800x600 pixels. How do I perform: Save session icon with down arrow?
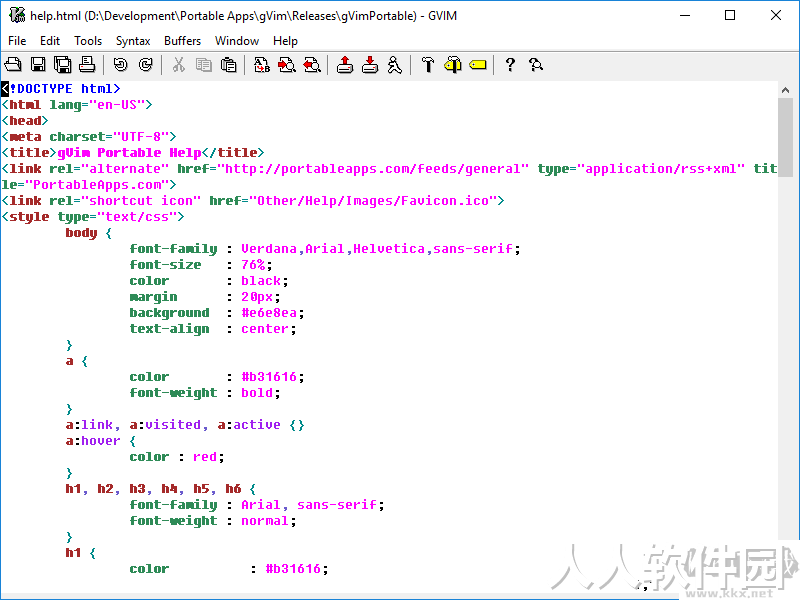[x=370, y=65]
